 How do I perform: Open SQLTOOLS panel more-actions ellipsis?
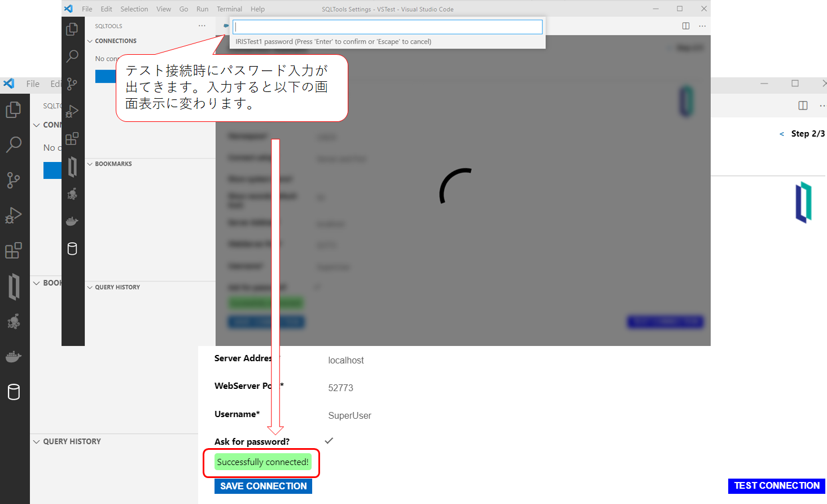(x=202, y=26)
